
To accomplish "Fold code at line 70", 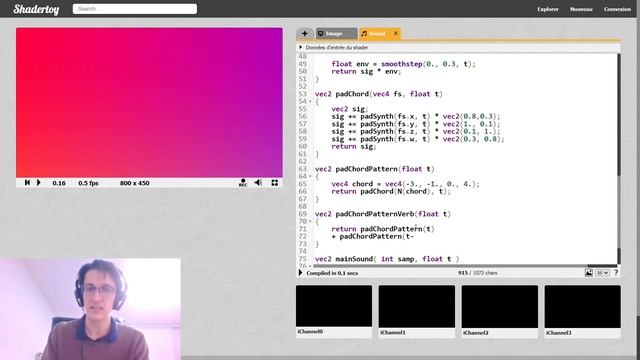I will (x=310, y=222).
